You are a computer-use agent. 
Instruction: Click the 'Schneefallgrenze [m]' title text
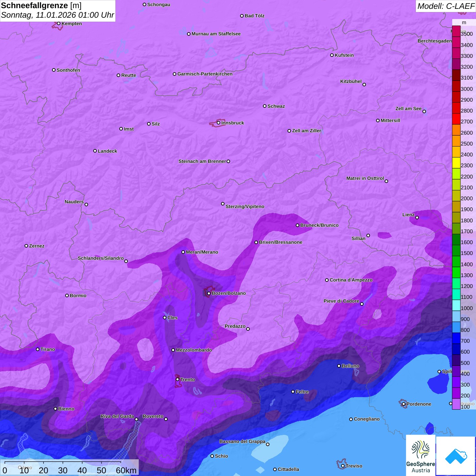pos(41,5)
